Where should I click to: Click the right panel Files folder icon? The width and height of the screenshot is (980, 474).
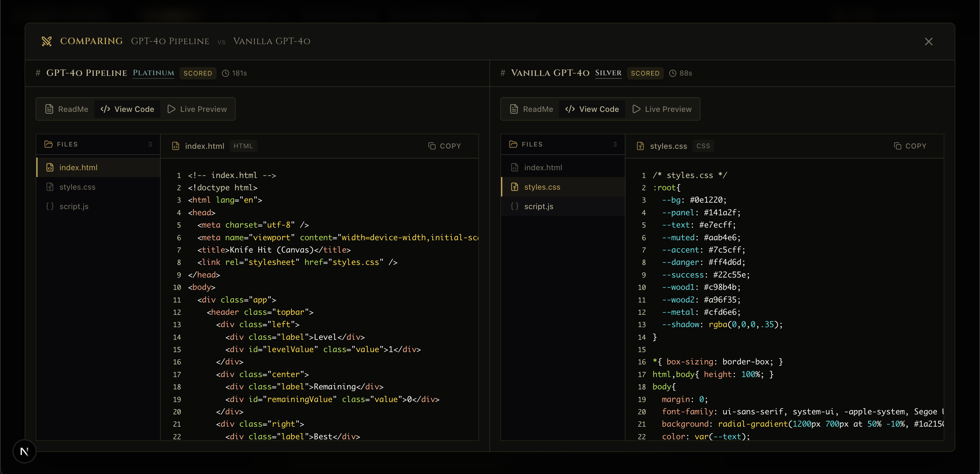(513, 144)
